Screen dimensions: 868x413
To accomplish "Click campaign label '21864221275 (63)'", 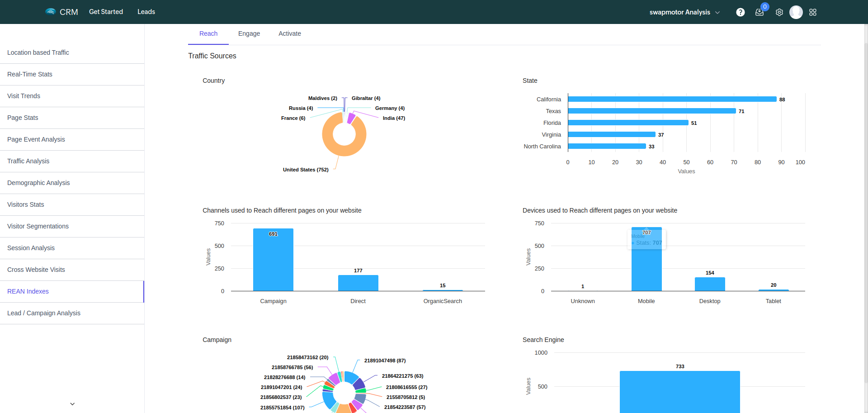I will pos(402,376).
